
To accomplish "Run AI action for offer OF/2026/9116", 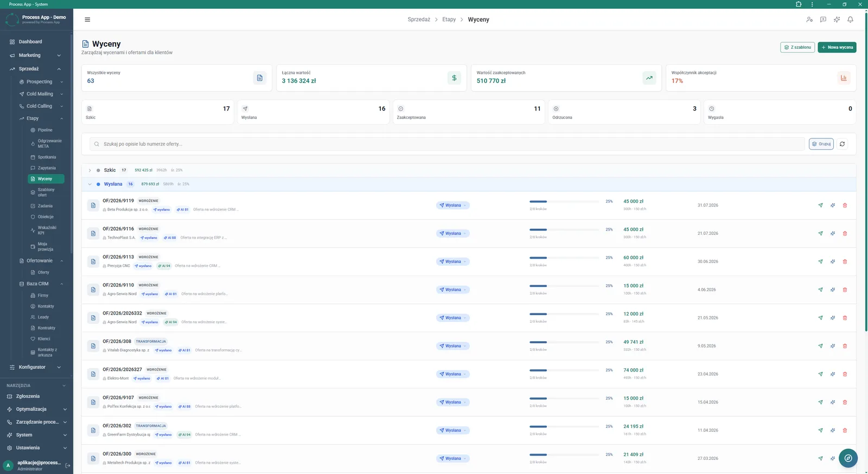I will (x=833, y=234).
